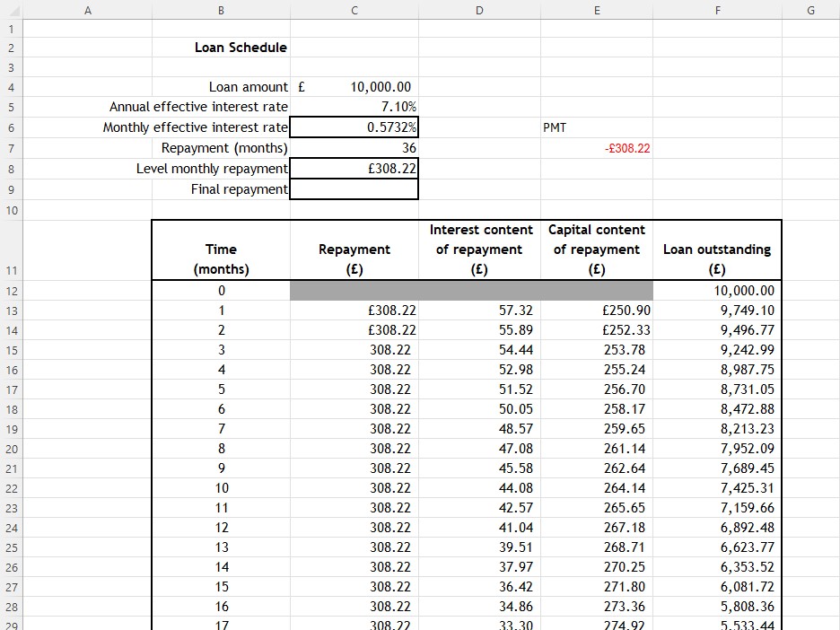This screenshot has height=630, width=840.
Task: Select row 20 header
Action: pyautogui.click(x=12, y=449)
